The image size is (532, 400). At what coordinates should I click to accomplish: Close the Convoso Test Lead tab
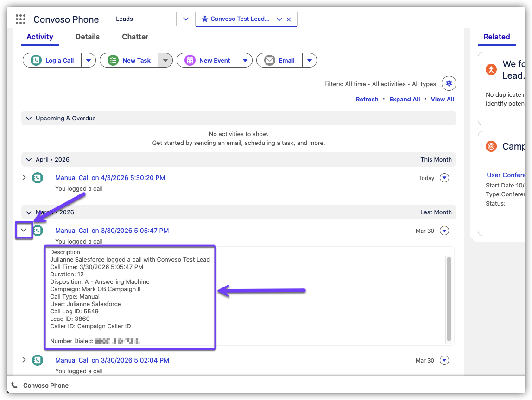click(x=289, y=19)
